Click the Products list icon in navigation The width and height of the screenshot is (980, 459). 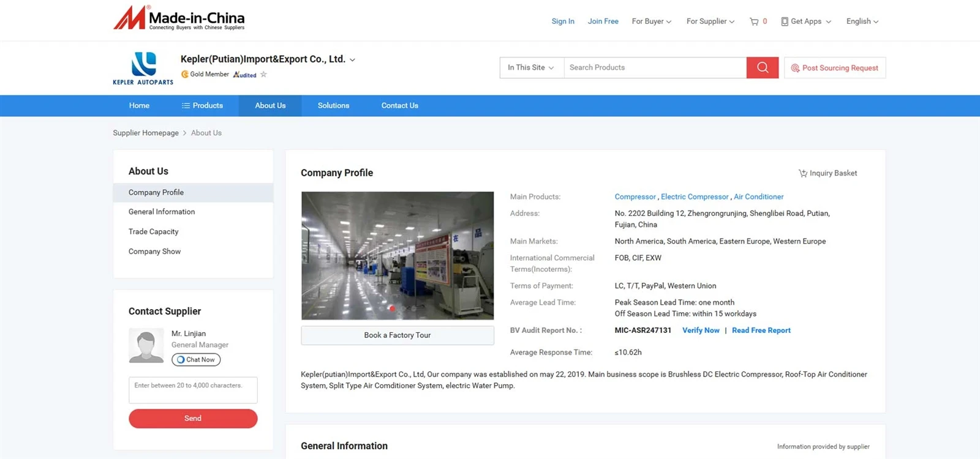tap(186, 106)
